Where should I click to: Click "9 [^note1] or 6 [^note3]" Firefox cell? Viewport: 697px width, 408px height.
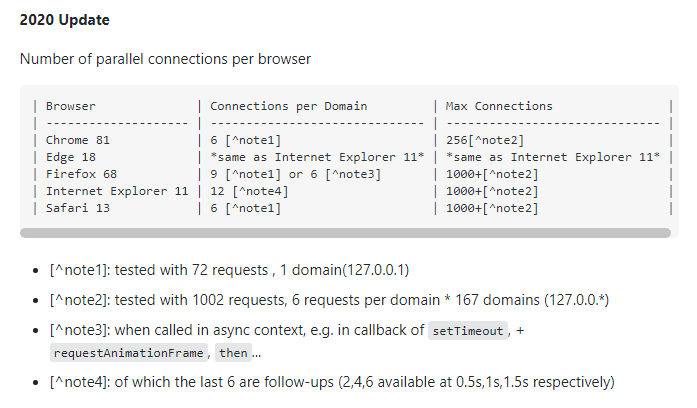coord(296,174)
